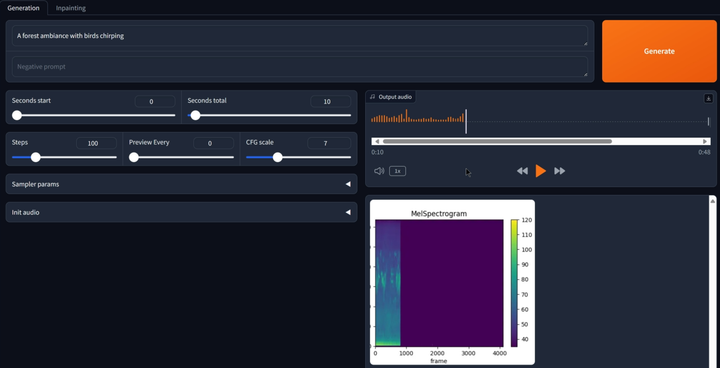Click the Seconds total slider handle
This screenshot has width=720, height=368.
pyautogui.click(x=195, y=115)
